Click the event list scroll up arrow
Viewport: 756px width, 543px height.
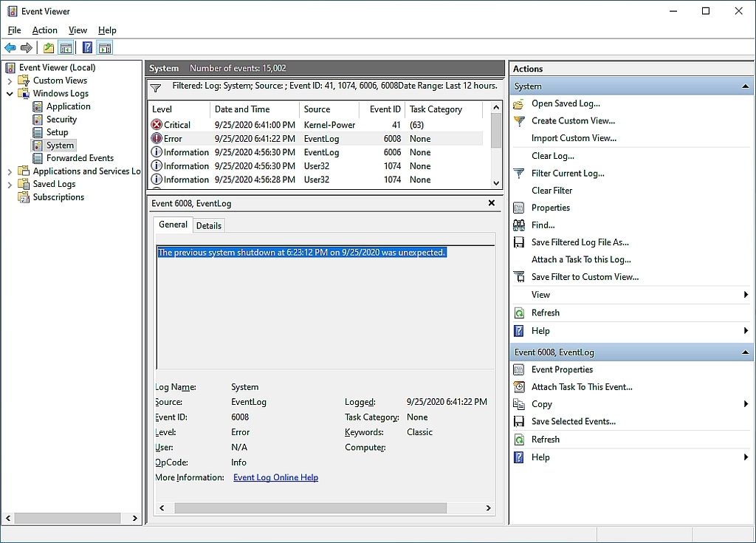[x=496, y=107]
